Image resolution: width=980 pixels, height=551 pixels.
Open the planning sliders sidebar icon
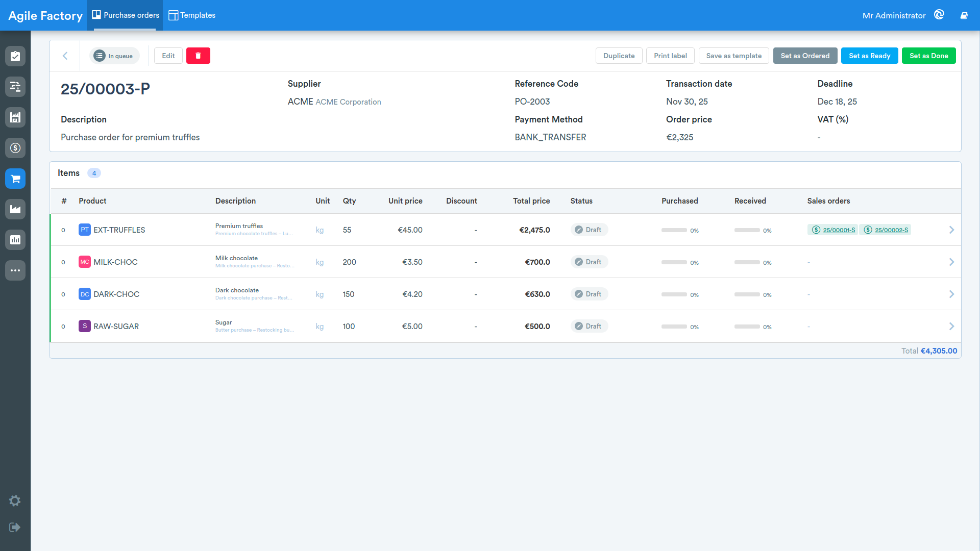tap(15, 87)
